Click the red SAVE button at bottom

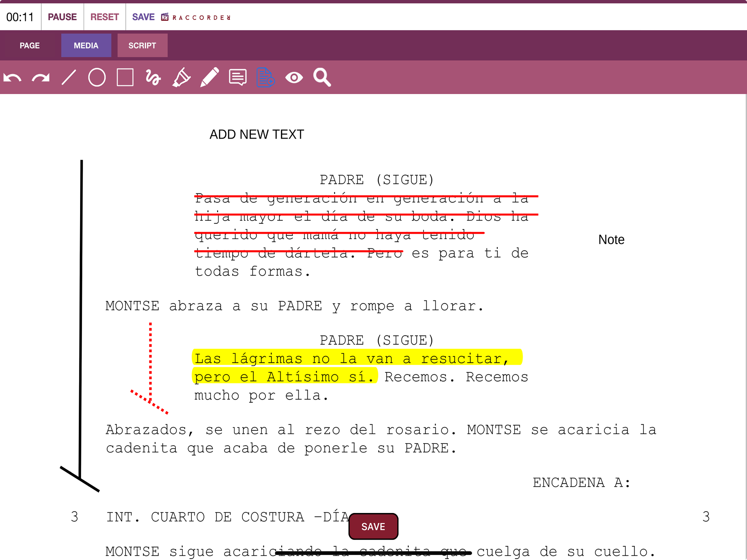tap(373, 526)
